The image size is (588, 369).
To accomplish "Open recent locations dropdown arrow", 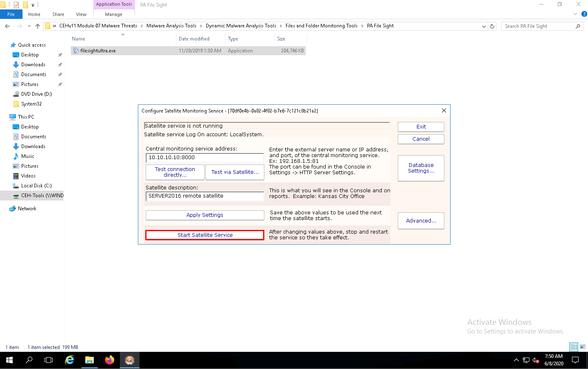I will pos(29,26).
